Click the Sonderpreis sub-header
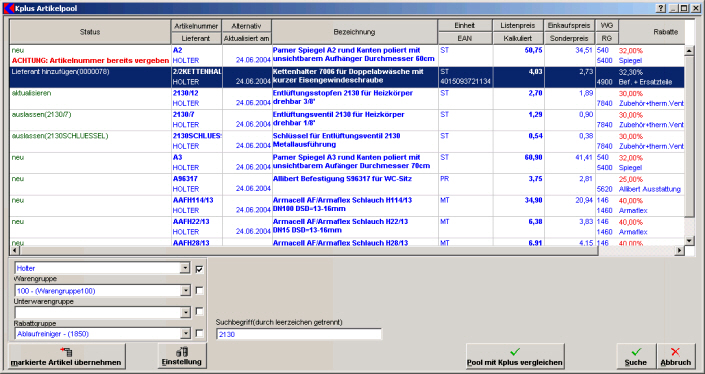The image size is (705, 374). point(569,38)
